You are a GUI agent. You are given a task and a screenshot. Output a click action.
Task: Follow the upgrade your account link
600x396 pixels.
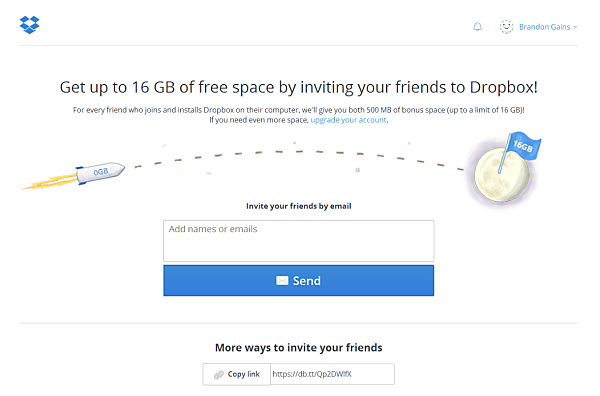tap(348, 120)
